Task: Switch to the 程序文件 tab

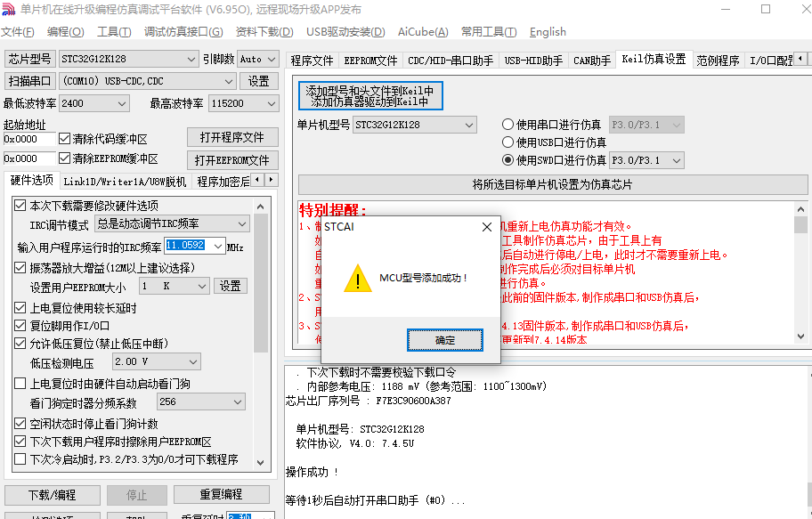Action: [x=312, y=61]
